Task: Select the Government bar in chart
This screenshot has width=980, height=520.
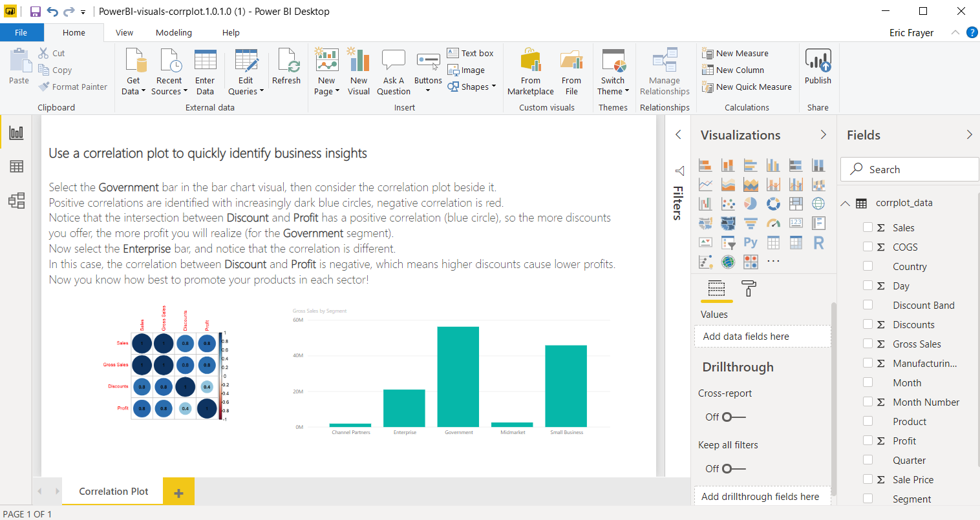Action: click(458, 377)
